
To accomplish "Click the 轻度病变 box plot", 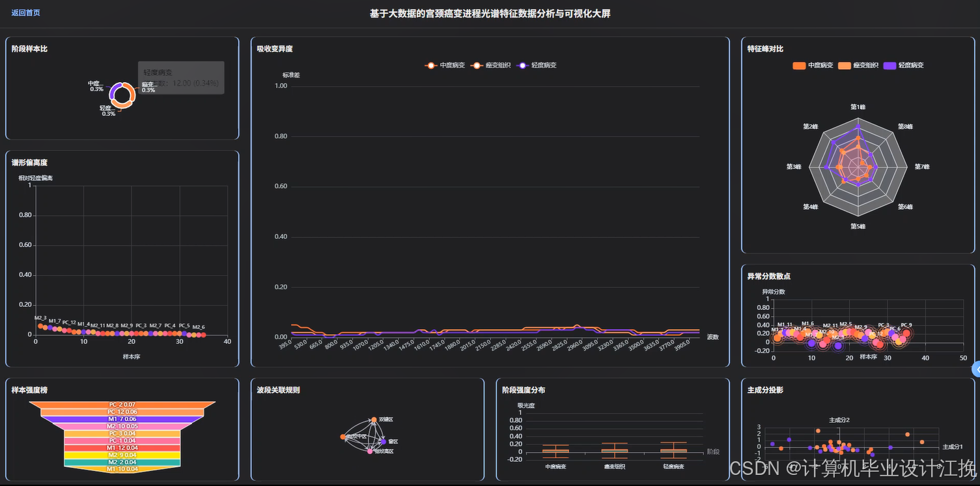I will click(673, 450).
